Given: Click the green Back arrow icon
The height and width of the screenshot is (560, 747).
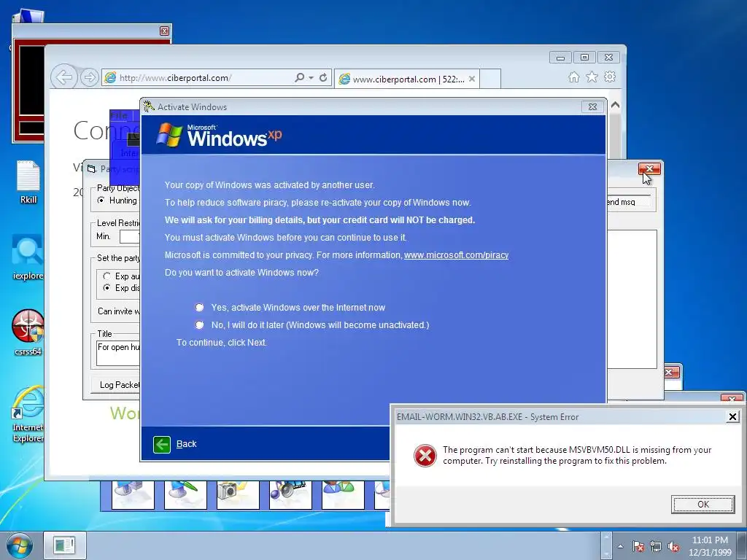Looking at the screenshot, I should coord(162,444).
